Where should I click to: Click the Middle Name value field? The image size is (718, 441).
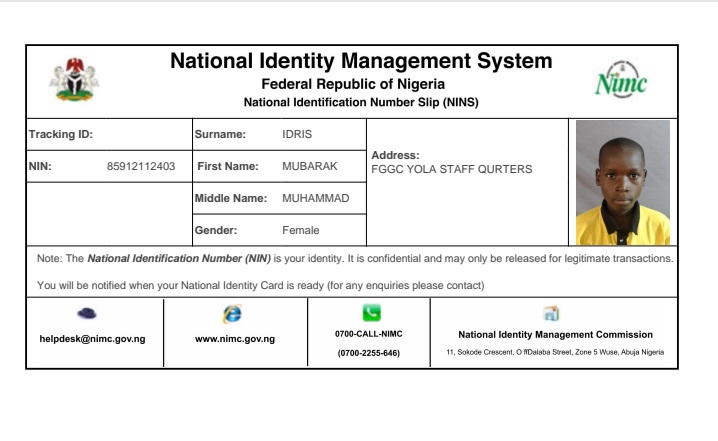click(315, 198)
